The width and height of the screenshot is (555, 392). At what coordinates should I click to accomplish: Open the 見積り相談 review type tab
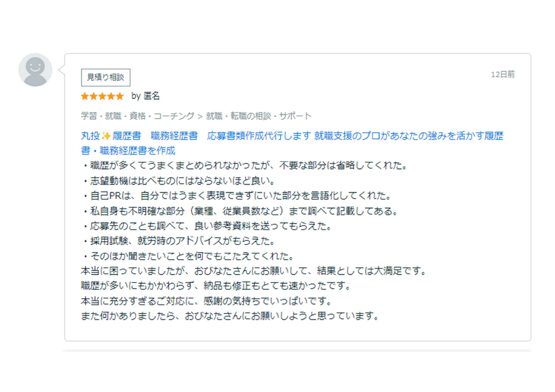pyautogui.click(x=105, y=77)
